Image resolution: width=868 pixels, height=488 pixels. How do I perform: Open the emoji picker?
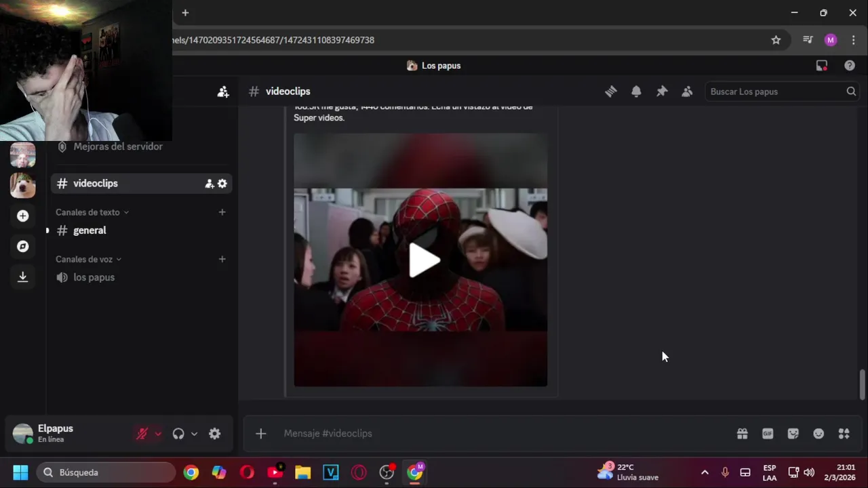point(818,434)
